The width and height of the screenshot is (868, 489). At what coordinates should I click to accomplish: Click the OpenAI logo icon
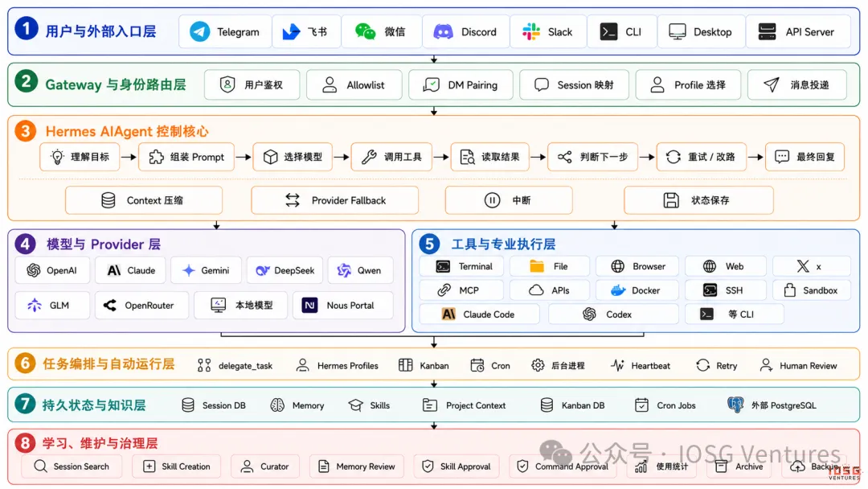tap(33, 270)
